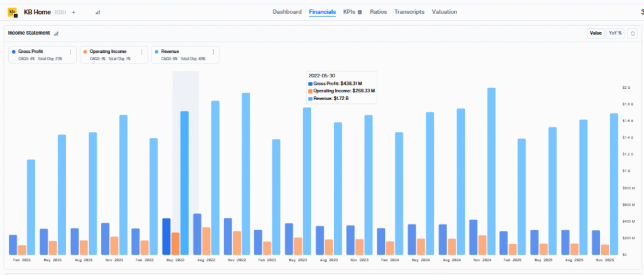This screenshot has width=644, height=275.
Task: Click the small icon next to KPIs
Action: (360, 12)
